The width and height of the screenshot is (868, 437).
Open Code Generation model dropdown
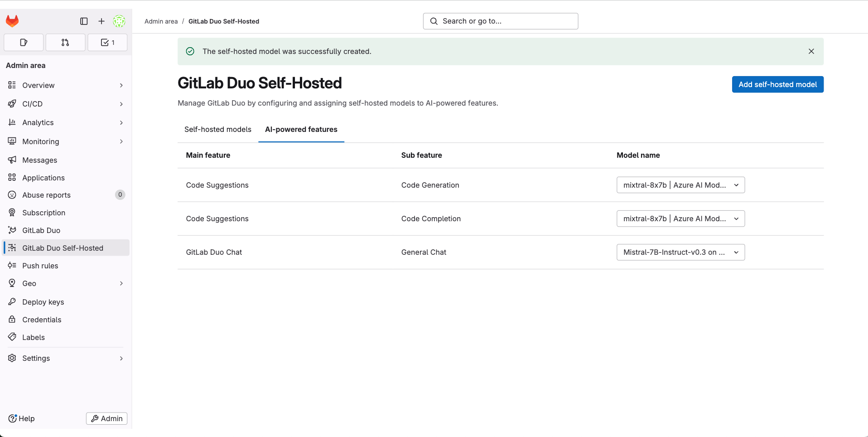click(680, 185)
